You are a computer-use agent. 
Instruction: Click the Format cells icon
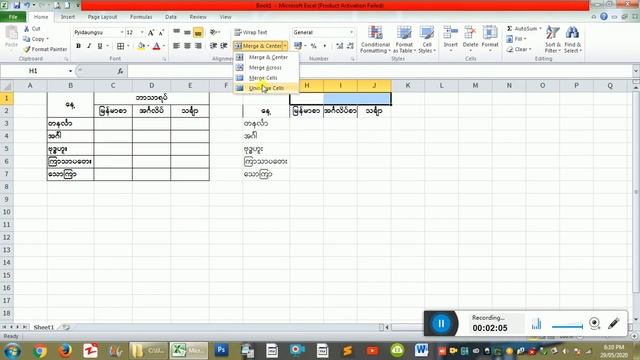(490, 33)
